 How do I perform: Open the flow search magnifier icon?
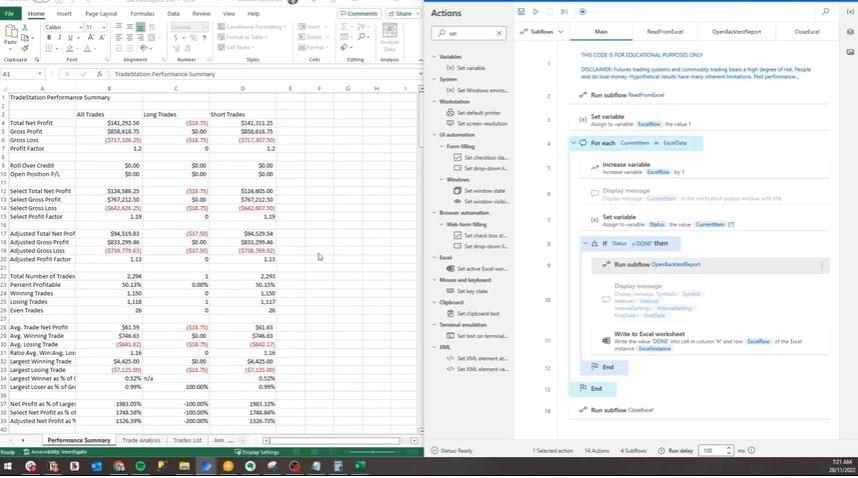pos(824,12)
